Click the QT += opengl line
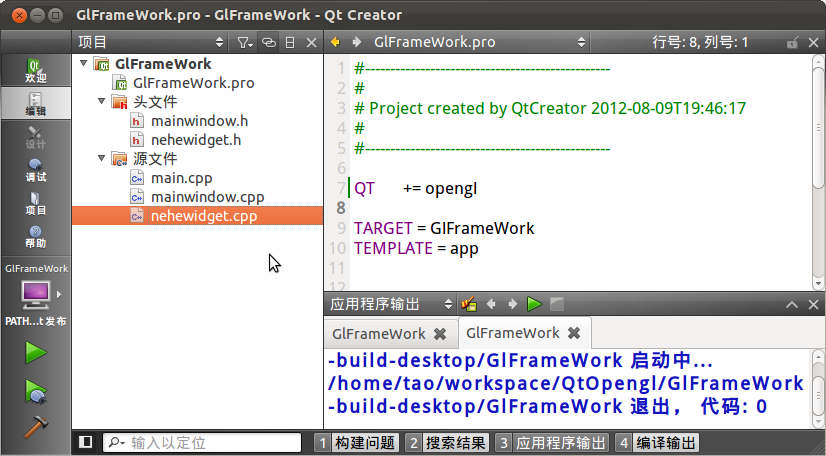The width and height of the screenshot is (826, 456). [416, 188]
